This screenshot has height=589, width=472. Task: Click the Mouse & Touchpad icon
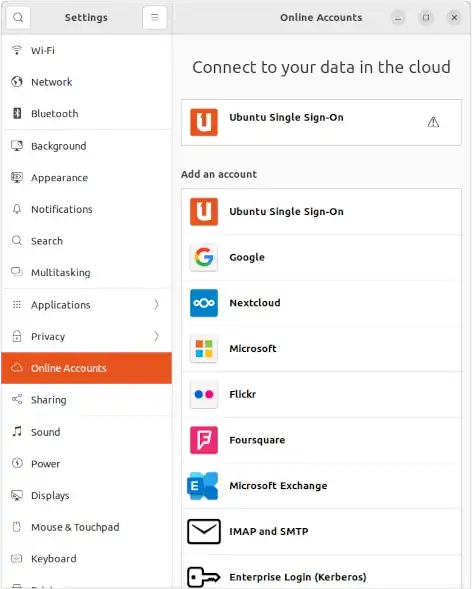click(17, 527)
